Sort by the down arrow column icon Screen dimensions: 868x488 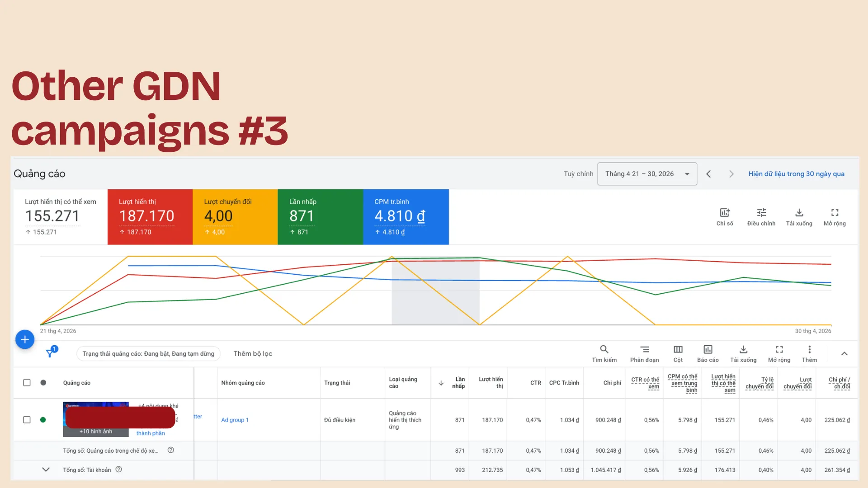441,383
